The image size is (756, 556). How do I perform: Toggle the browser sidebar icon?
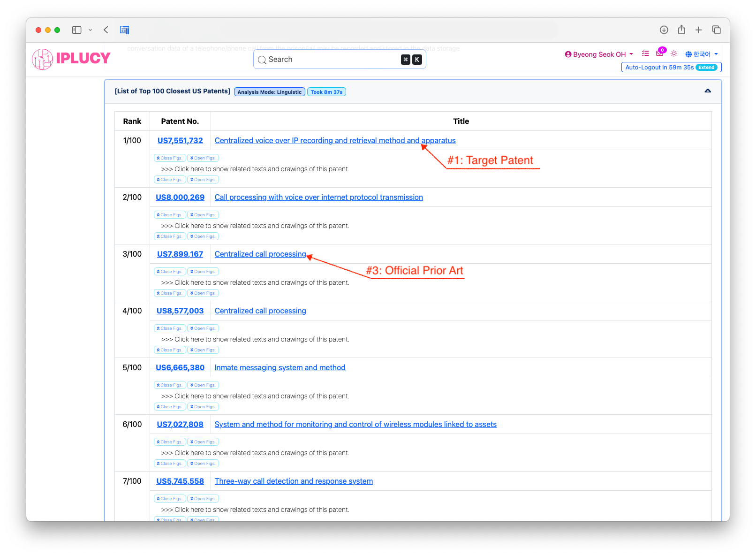point(77,30)
